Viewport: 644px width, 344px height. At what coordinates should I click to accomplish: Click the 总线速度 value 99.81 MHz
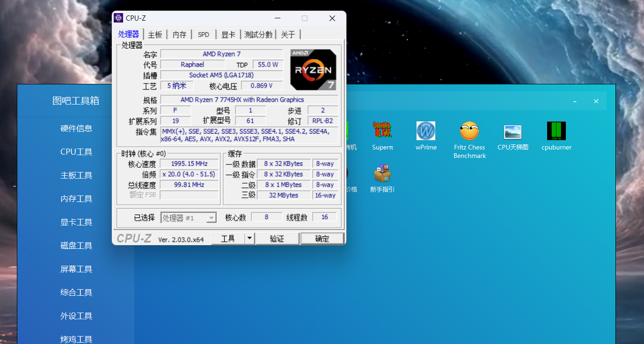189,185
